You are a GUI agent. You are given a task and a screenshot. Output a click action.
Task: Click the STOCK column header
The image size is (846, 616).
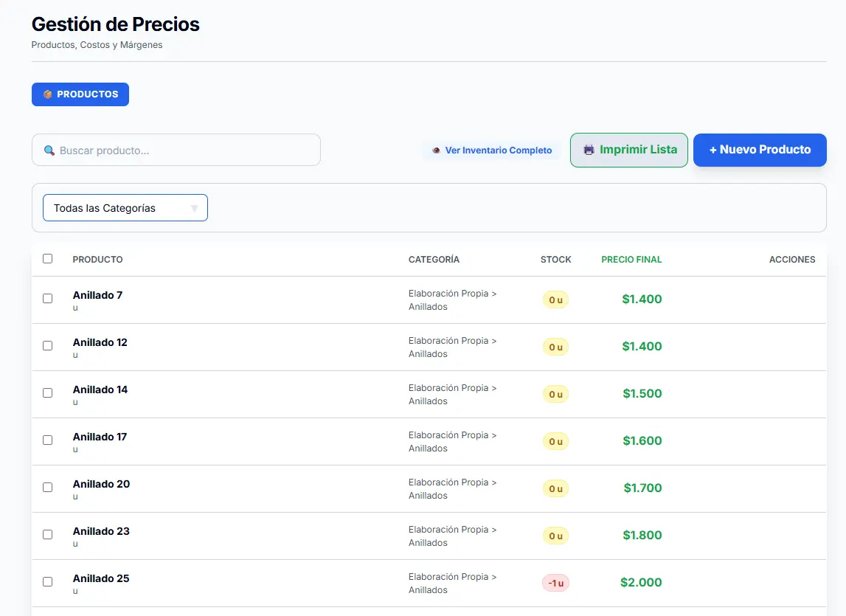tap(555, 260)
